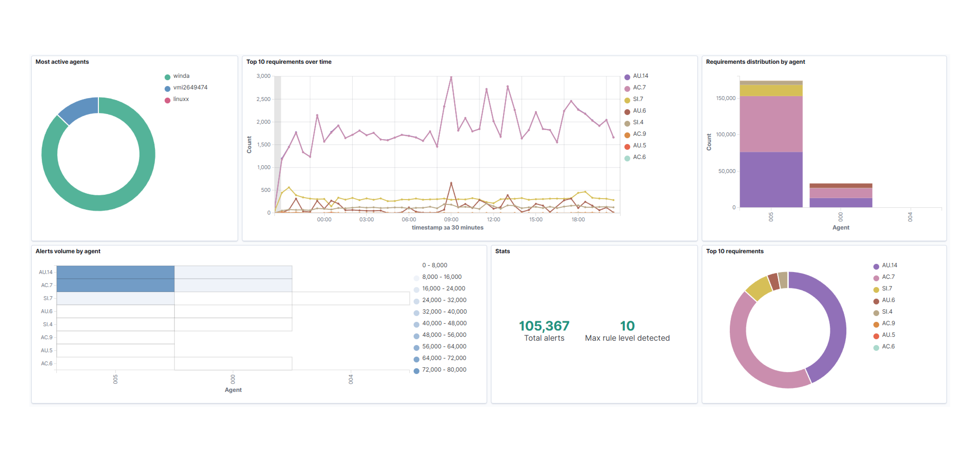980x461 pixels.
Task: Click the AU.14 heatmap cell for agent 005
Action: tap(115, 272)
